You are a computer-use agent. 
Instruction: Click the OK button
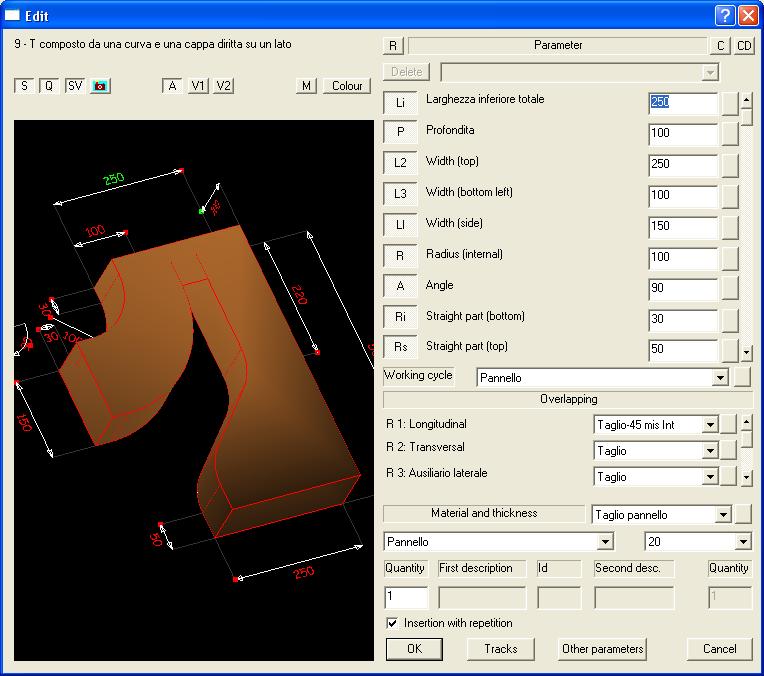coord(415,649)
